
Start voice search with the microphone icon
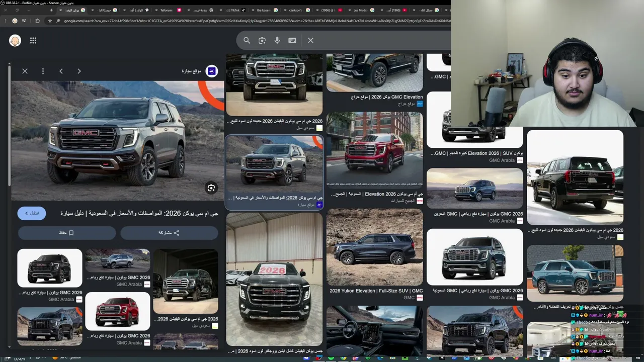(277, 40)
